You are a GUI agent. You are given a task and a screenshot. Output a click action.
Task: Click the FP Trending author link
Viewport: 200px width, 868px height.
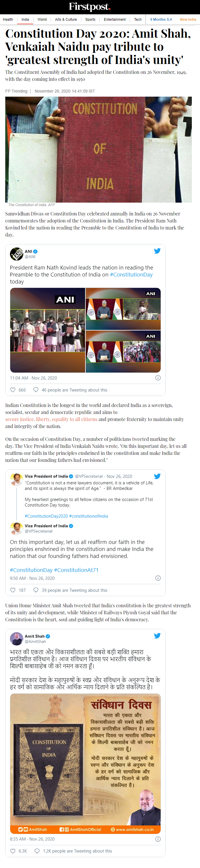click(16, 91)
